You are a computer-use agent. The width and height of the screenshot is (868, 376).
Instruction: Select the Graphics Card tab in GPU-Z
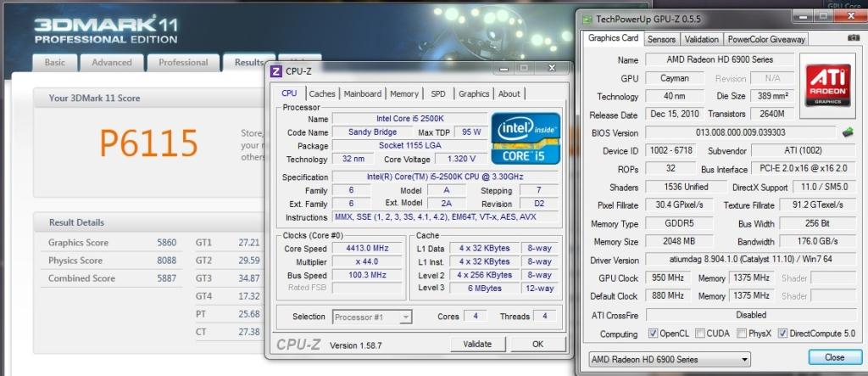click(x=613, y=38)
